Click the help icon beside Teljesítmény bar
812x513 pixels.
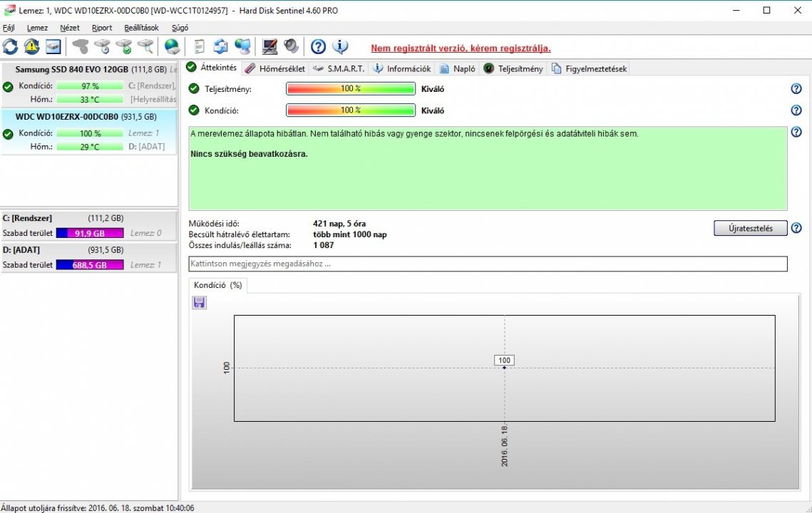click(796, 88)
